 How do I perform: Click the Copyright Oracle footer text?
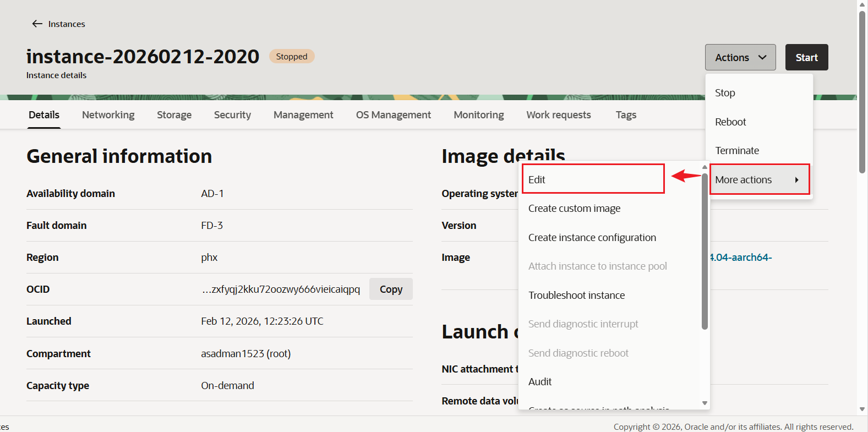pyautogui.click(x=734, y=426)
